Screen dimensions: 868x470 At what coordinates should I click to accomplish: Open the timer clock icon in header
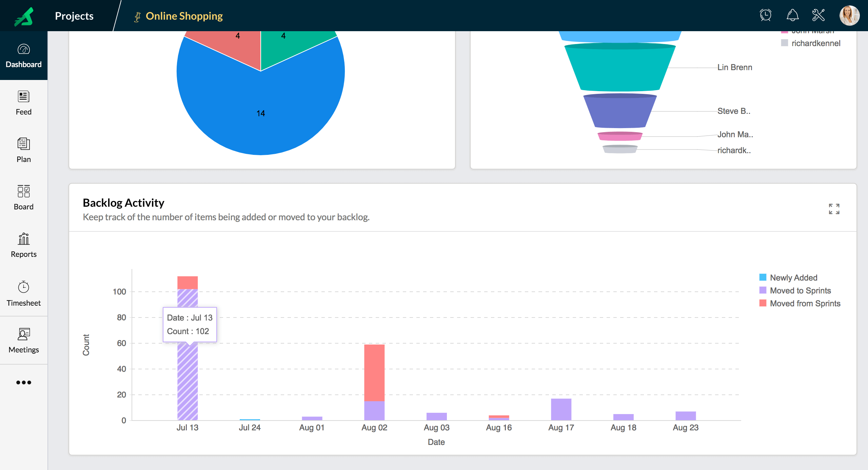point(766,15)
